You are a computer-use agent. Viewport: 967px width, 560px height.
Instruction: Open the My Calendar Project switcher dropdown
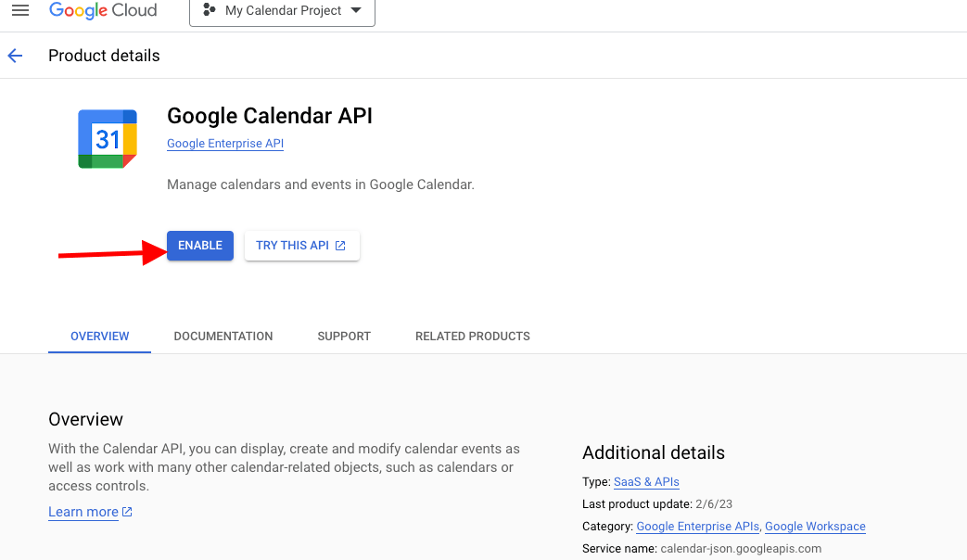[x=282, y=11]
